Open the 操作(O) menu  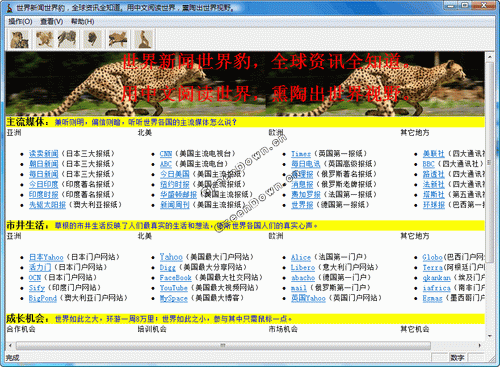click(20, 22)
